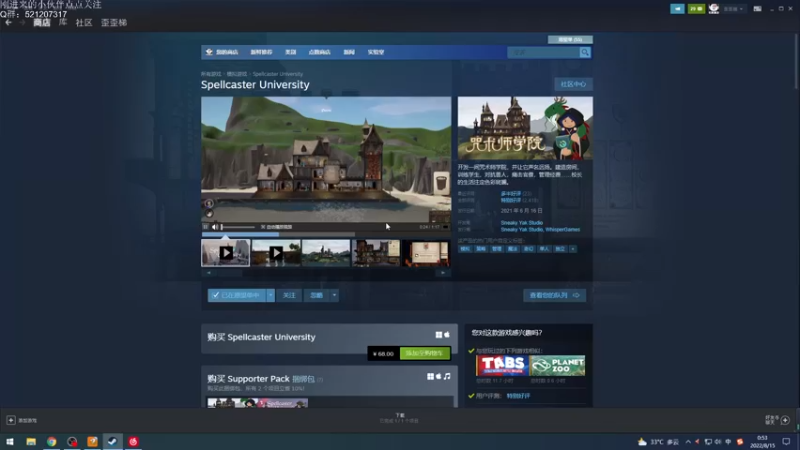
Task: Click the store search input field
Action: point(544,52)
